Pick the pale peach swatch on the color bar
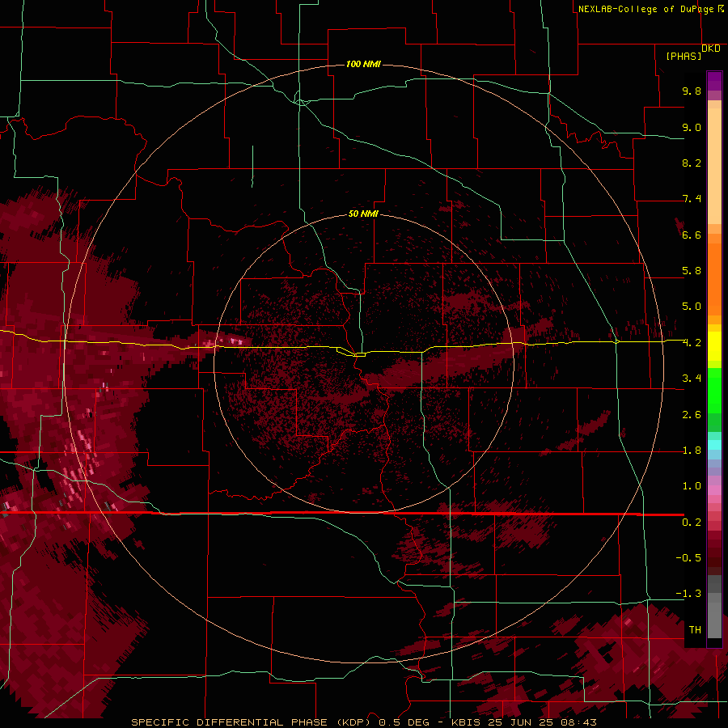Image resolution: width=728 pixels, height=728 pixels. (714, 167)
